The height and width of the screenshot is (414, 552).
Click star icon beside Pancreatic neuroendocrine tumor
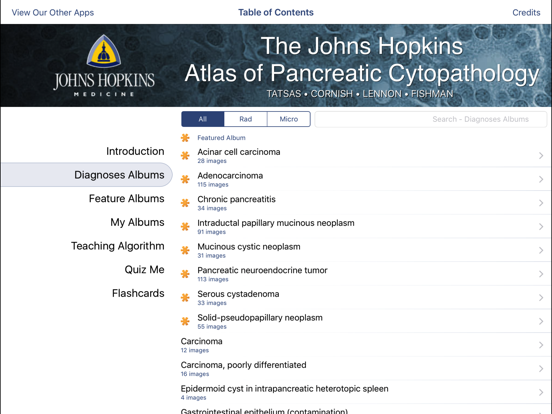pos(185,274)
